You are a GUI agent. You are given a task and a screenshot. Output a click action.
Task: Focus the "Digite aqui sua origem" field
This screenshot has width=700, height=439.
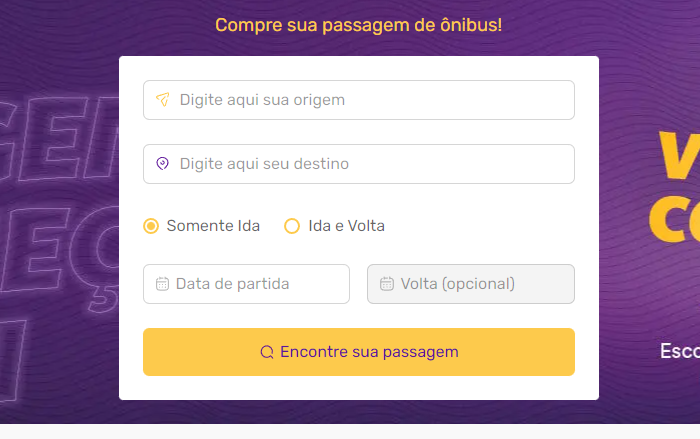click(x=370, y=100)
